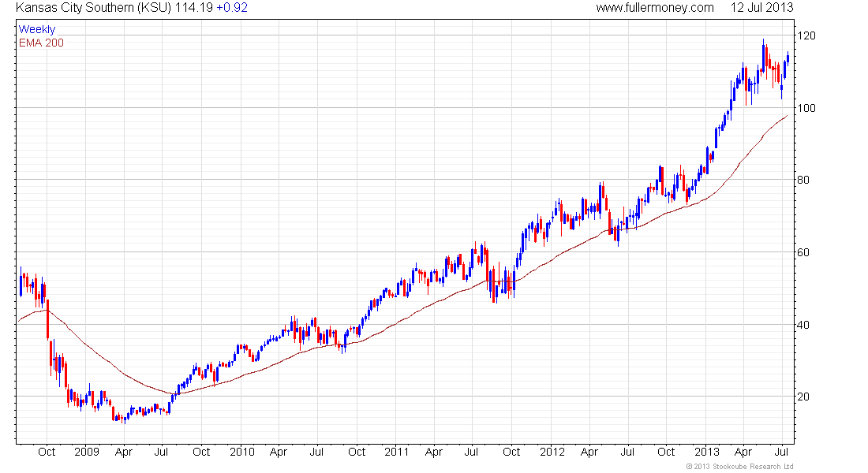
Task: Click the 120 price axis label
Action: point(806,35)
